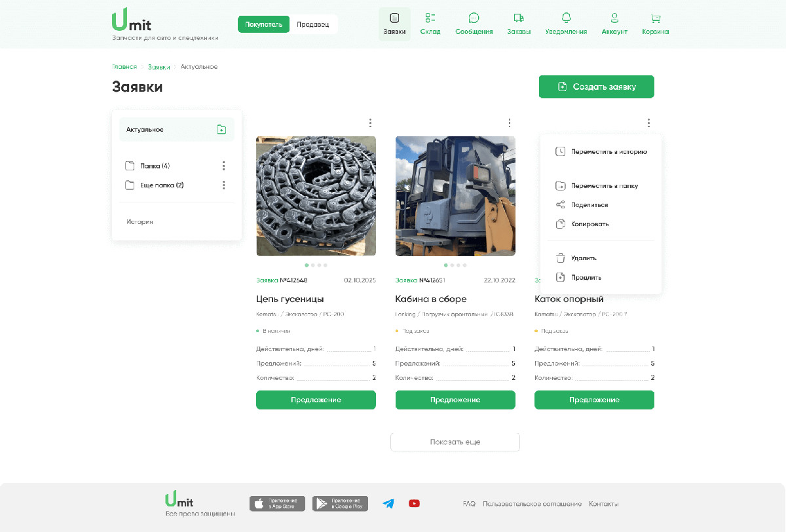Viewport: 786px width, 532px height.
Task: Open the Аккаунт profile icon
Action: click(614, 18)
